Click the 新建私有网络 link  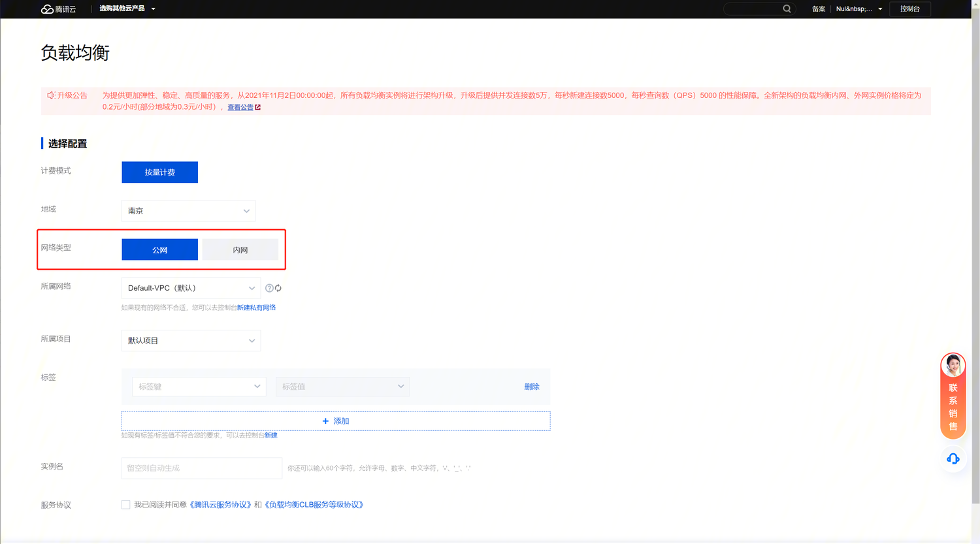pos(256,308)
